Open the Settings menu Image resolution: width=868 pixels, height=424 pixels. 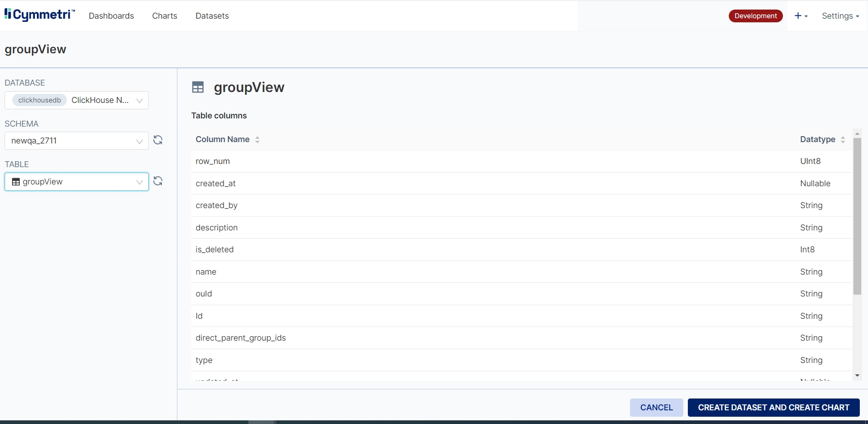pyautogui.click(x=840, y=16)
